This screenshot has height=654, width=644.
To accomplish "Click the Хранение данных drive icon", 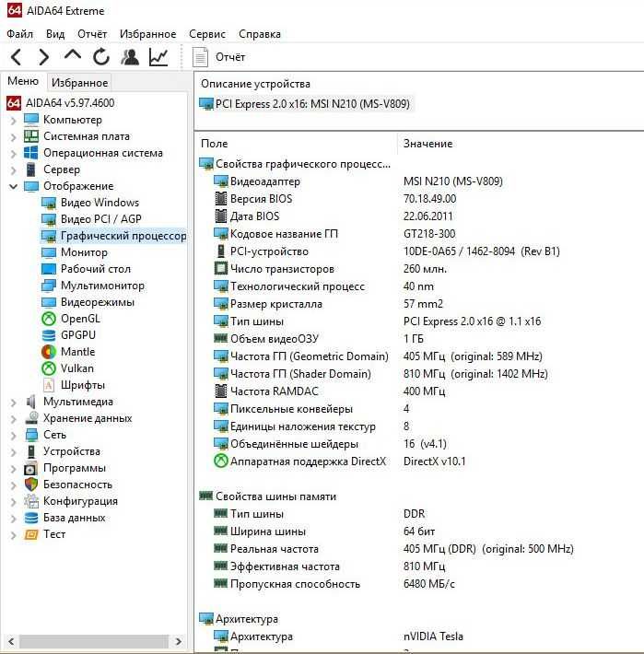I will pyautogui.click(x=31, y=418).
